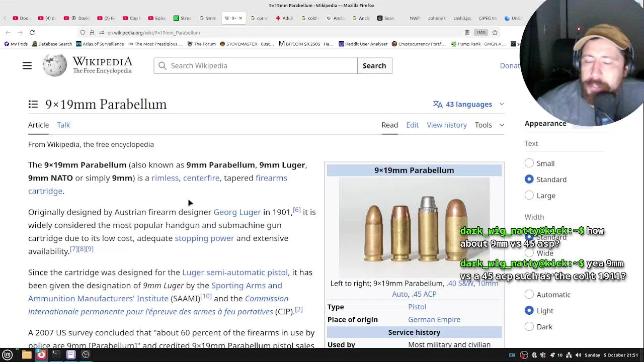Viewport: 644px width, 362px height.
Task: Click citation reference [6]
Action: point(297,210)
